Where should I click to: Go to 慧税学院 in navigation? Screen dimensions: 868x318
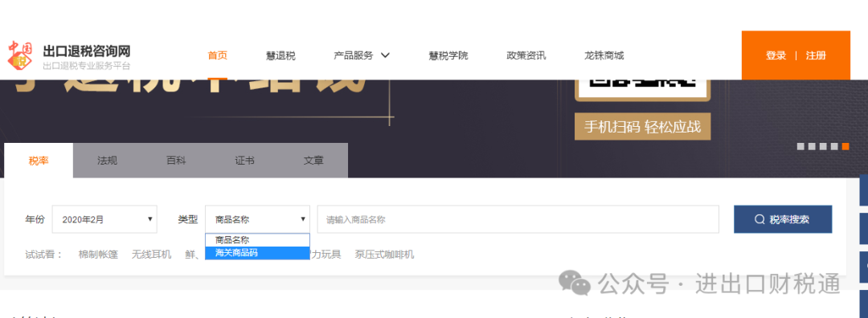448,56
